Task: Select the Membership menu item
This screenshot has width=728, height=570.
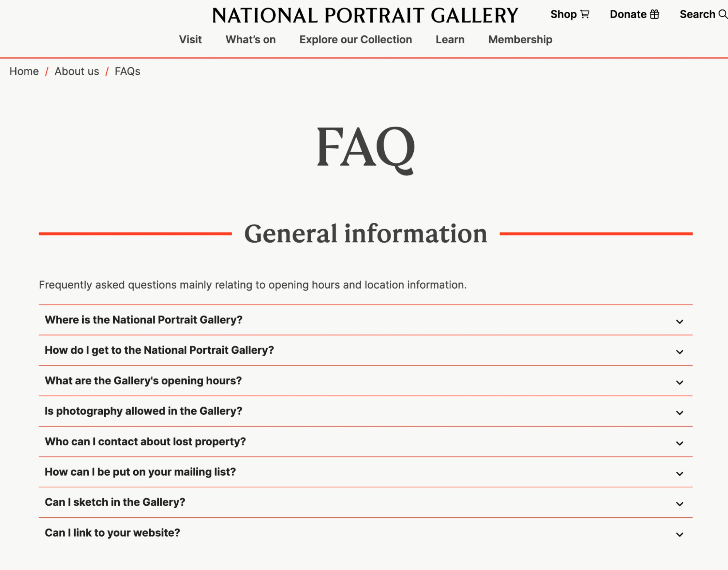Action: pos(520,40)
